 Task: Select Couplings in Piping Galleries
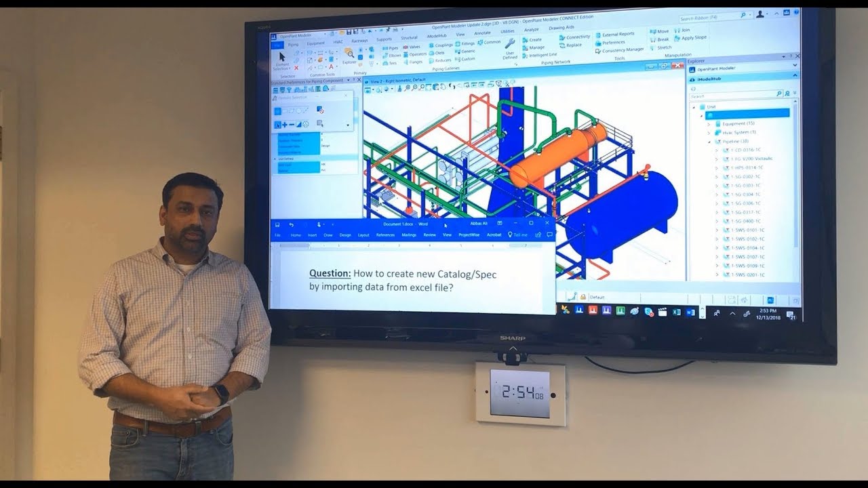441,45
